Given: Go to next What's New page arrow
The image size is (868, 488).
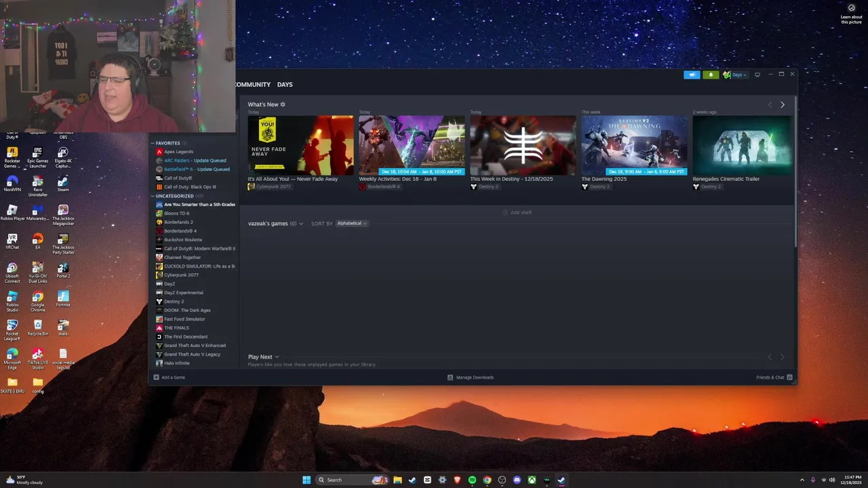Looking at the screenshot, I should (783, 104).
